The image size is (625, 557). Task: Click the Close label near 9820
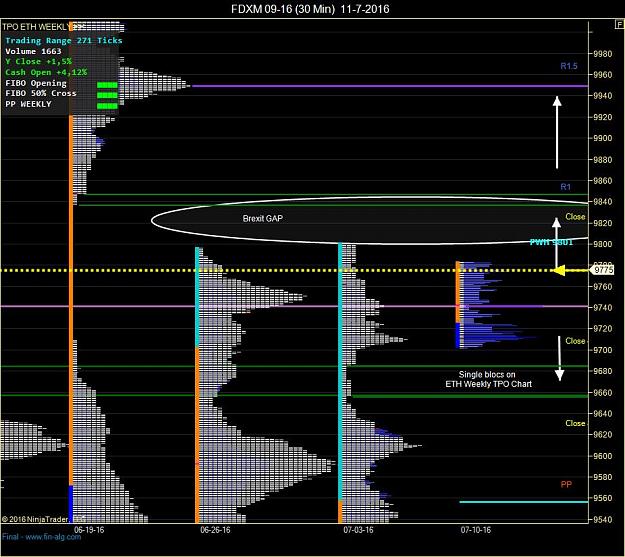(575, 217)
